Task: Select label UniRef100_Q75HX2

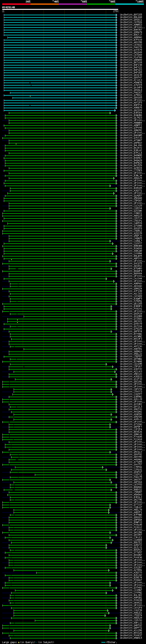Action: click(x=131, y=95)
